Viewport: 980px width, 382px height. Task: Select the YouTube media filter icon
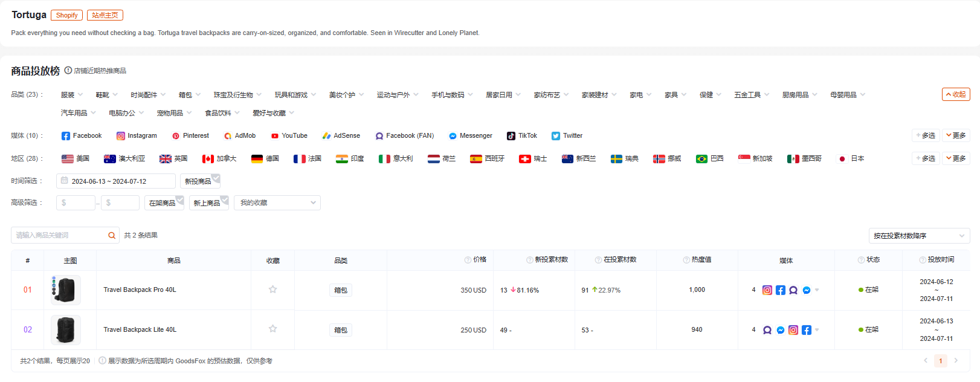click(x=275, y=136)
